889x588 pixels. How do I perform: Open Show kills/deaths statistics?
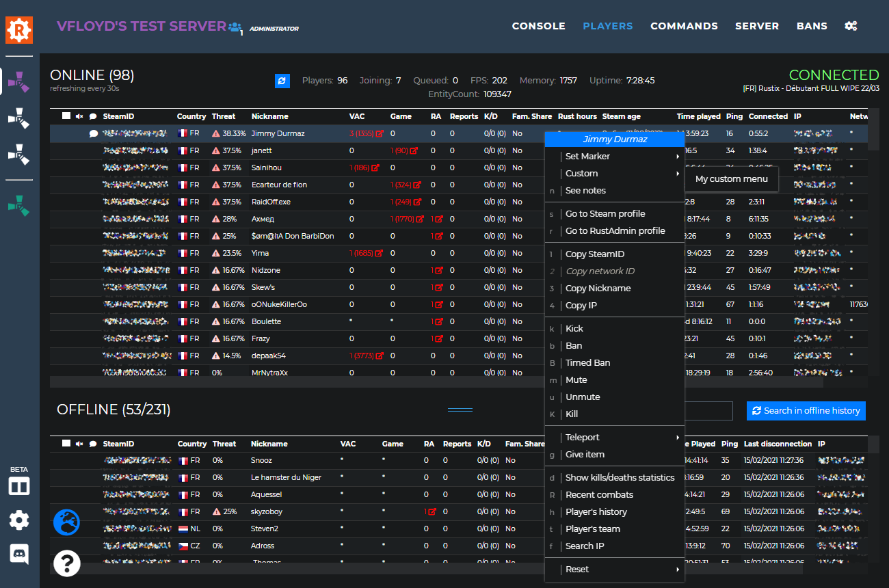[615, 478]
